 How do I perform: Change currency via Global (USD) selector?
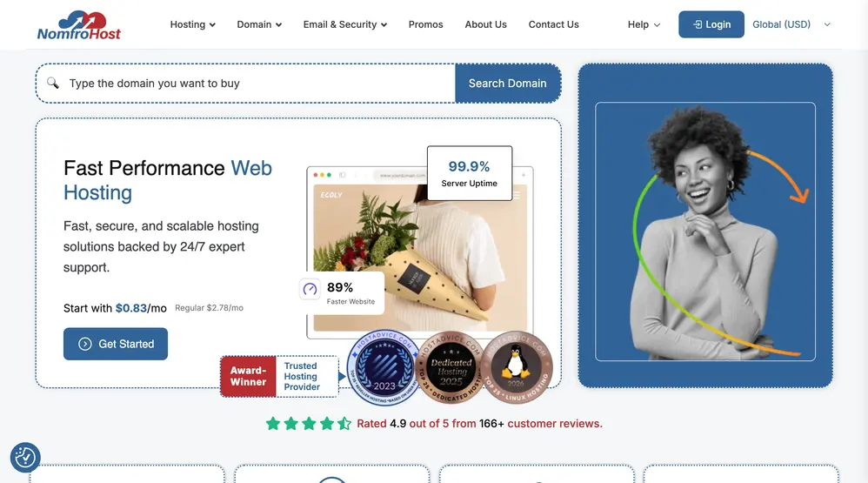pyautogui.click(x=791, y=24)
